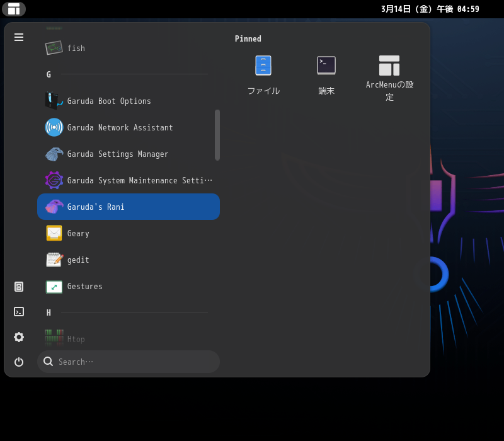Click the fish shell icon
The height and width of the screenshot is (441, 504).
click(54, 48)
